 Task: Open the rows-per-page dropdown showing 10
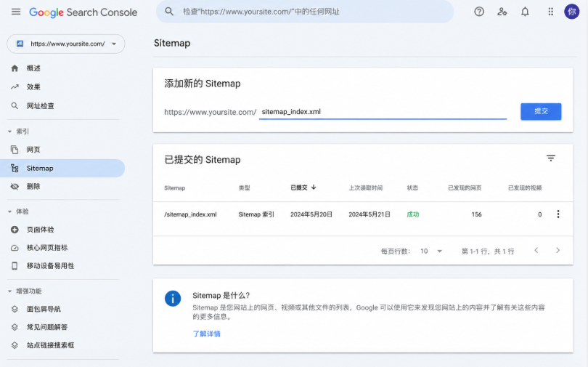coord(431,251)
